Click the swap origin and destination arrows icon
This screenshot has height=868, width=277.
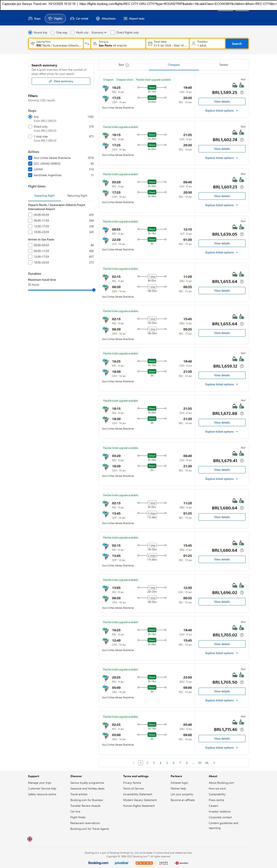point(87,44)
